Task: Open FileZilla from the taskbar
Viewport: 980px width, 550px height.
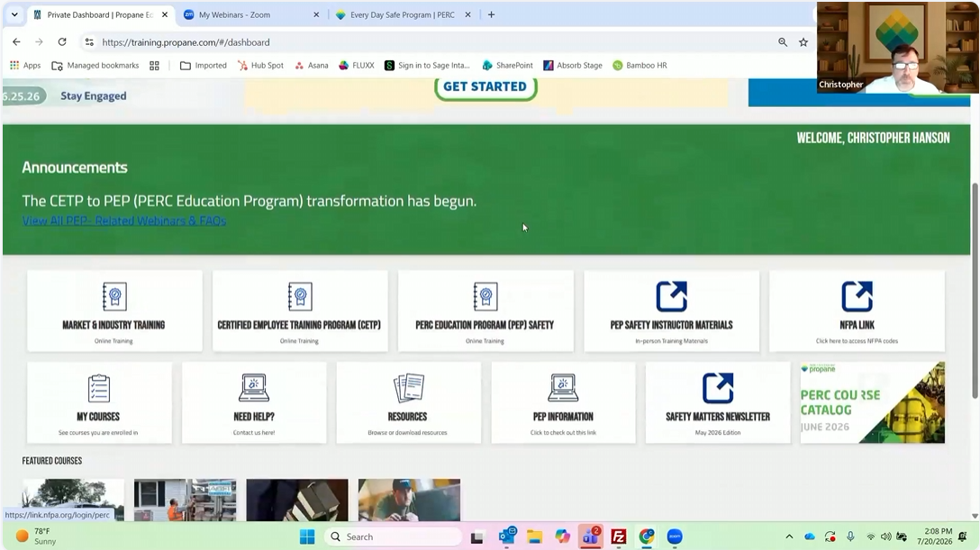Action: click(619, 536)
